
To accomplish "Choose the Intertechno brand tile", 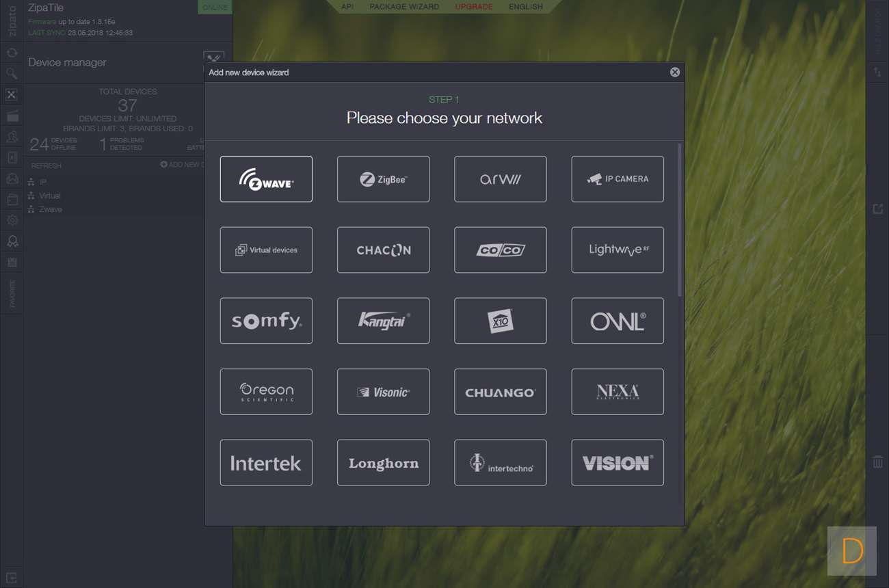I will (x=501, y=463).
